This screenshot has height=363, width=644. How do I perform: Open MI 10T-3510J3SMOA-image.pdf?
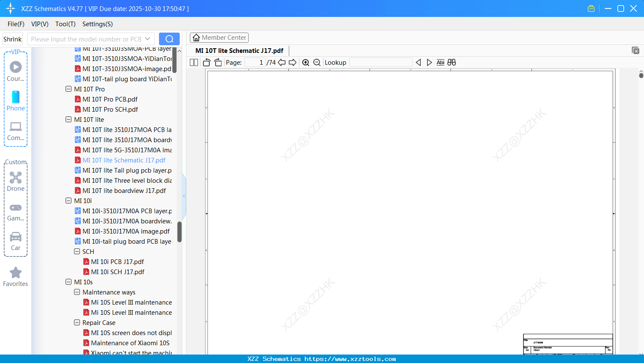click(x=123, y=69)
